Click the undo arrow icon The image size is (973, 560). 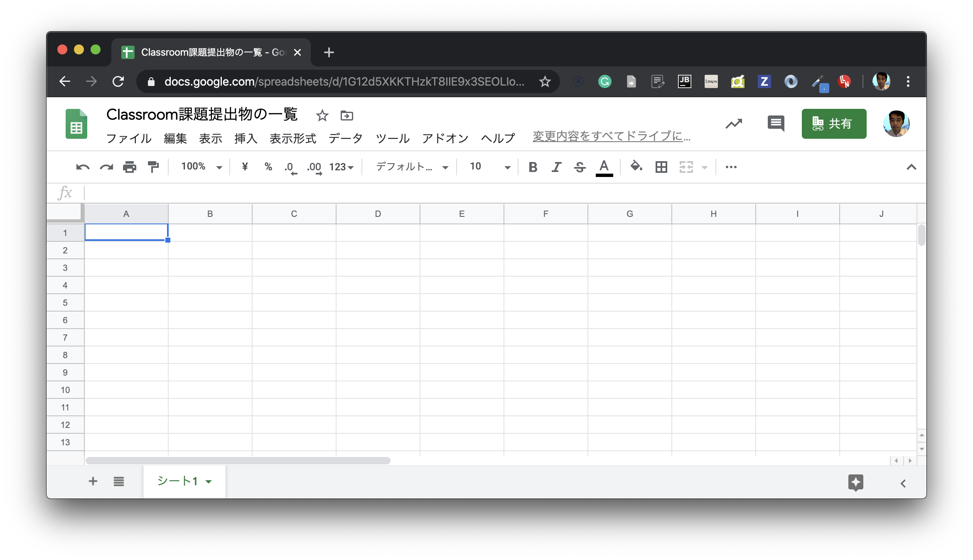pyautogui.click(x=83, y=167)
